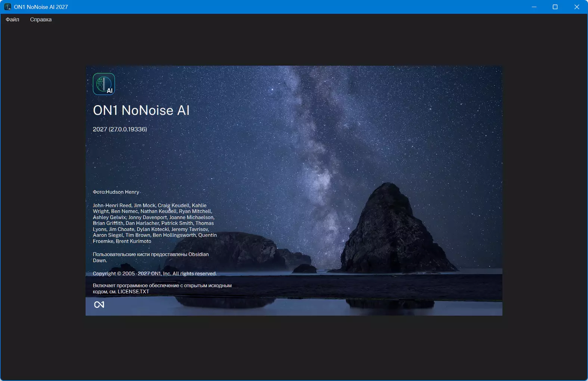Viewport: 588px width, 381px height.
Task: Open the Файл menu
Action: tap(12, 19)
